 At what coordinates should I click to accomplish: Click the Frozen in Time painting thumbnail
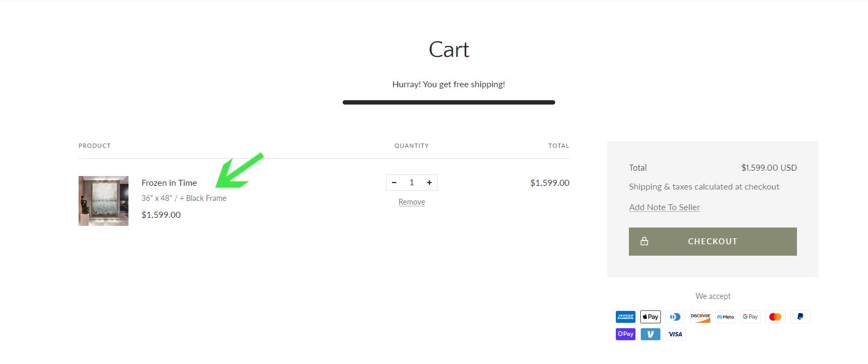tap(104, 201)
